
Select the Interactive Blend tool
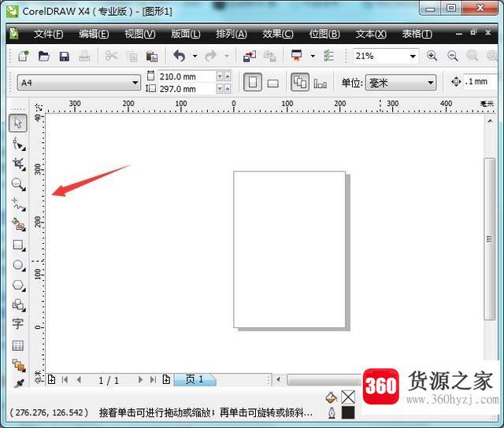click(x=18, y=365)
